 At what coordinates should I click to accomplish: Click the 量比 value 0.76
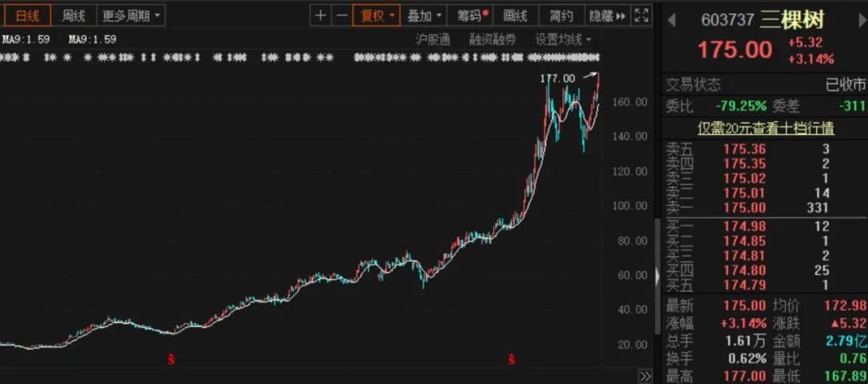pyautogui.click(x=853, y=359)
